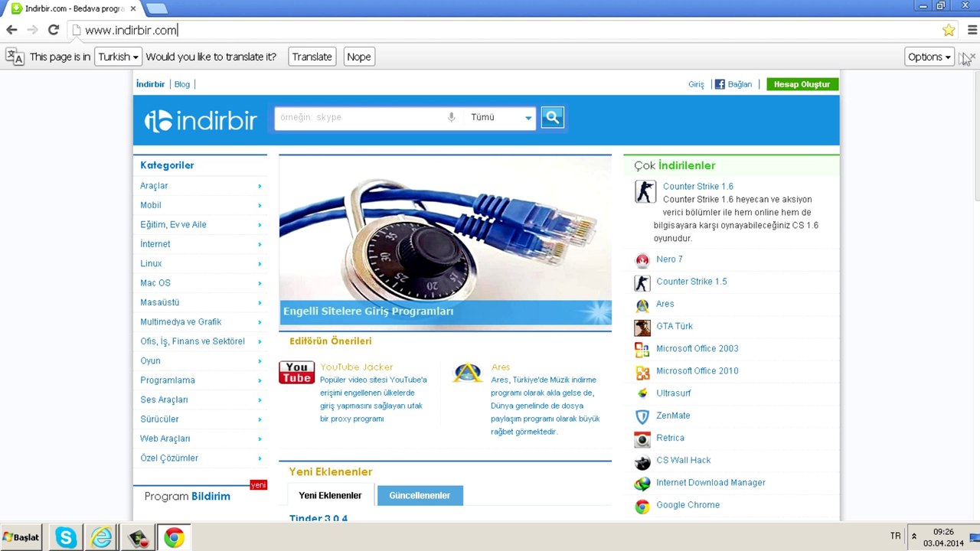Open the Programlama category link
This screenshot has height=551, width=980.
pos(168,380)
